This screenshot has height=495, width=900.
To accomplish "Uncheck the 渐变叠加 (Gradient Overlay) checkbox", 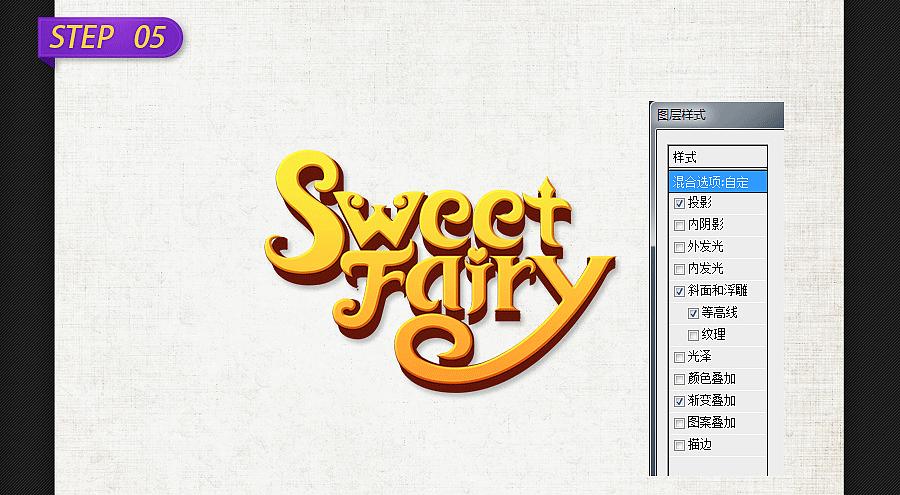I will [680, 401].
